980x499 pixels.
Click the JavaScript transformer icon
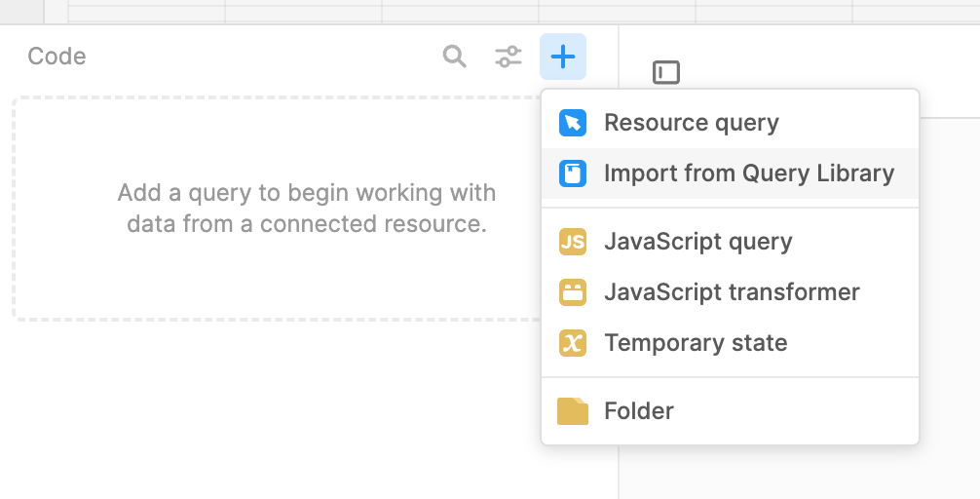tap(572, 292)
